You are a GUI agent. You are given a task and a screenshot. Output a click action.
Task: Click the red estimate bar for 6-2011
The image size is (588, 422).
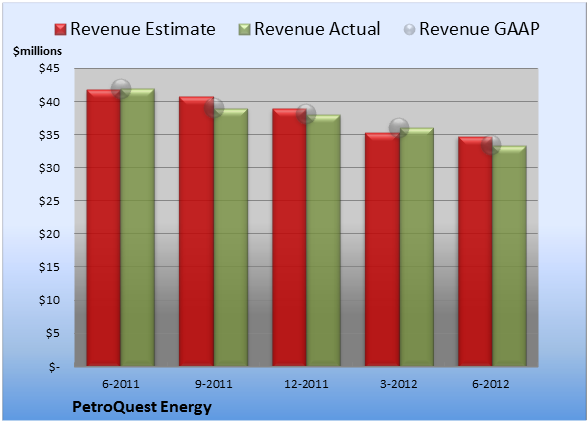point(104,228)
